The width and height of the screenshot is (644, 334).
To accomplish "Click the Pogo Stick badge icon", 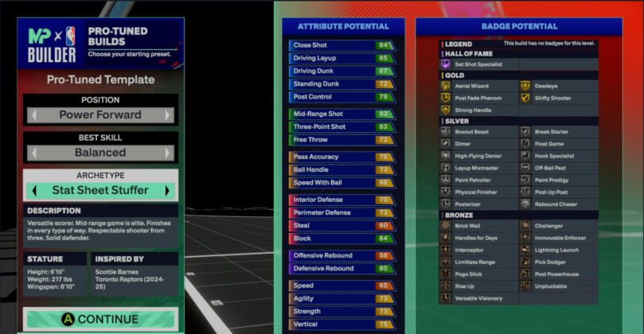I will (446, 274).
